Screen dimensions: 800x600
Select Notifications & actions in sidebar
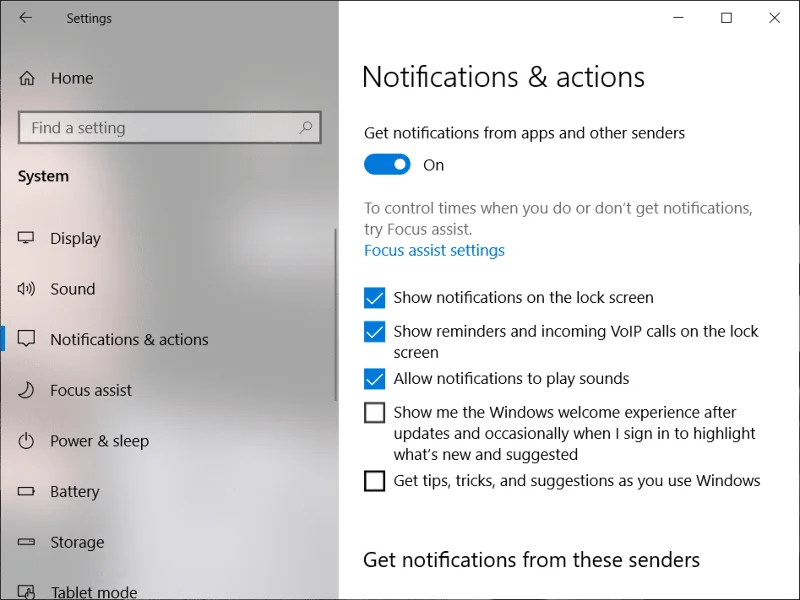coord(129,339)
